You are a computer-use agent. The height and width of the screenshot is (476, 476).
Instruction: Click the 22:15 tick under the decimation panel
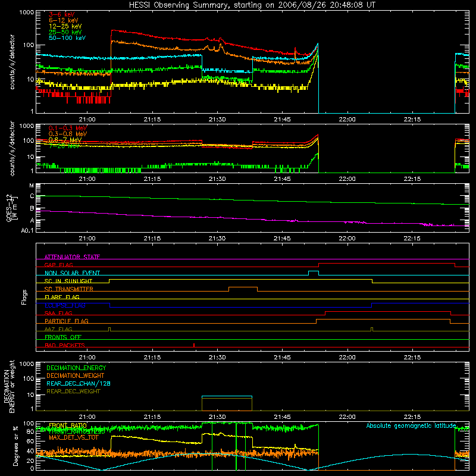(412, 417)
